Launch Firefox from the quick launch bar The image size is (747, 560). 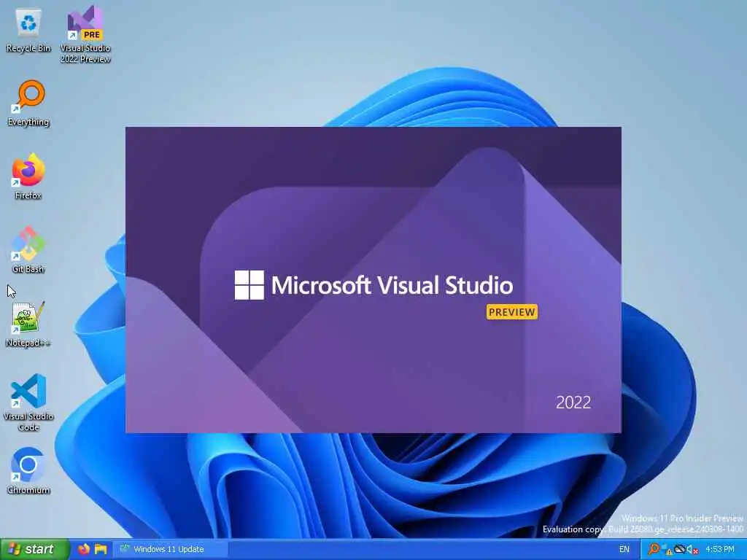click(x=84, y=549)
